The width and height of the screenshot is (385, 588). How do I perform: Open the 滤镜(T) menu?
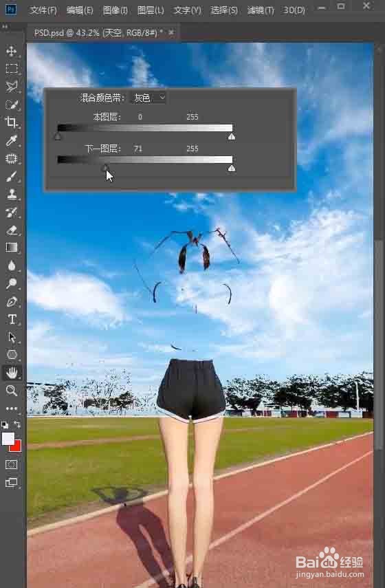(260, 10)
